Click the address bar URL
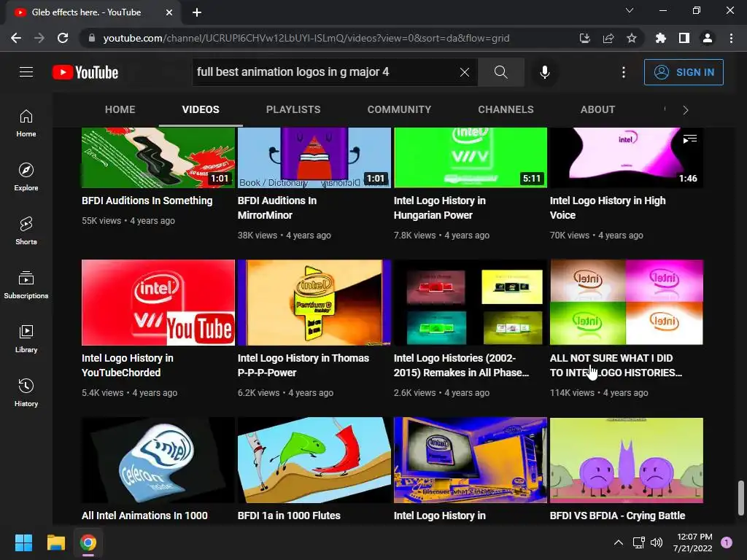 point(306,38)
